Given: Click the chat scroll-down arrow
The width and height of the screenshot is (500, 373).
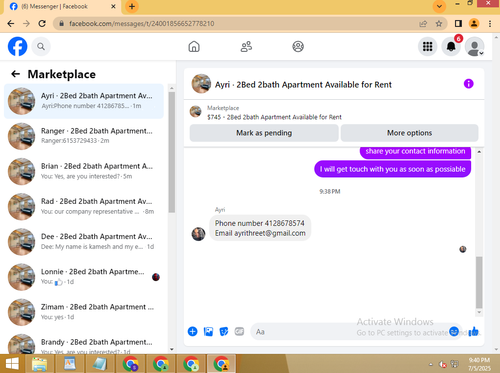Looking at the screenshot, I should click(x=479, y=312).
